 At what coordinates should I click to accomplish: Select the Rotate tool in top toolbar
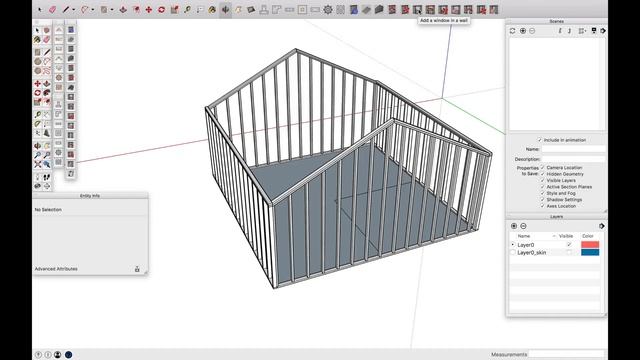tap(161, 9)
